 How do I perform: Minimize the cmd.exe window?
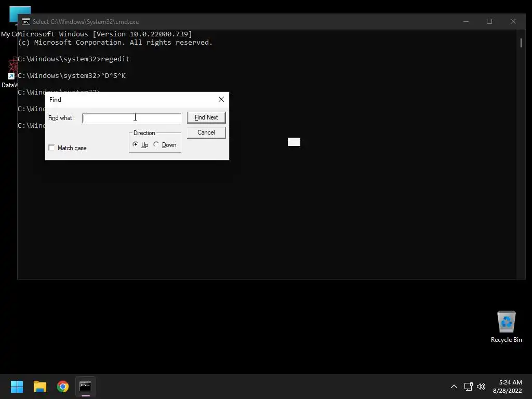(466, 21)
